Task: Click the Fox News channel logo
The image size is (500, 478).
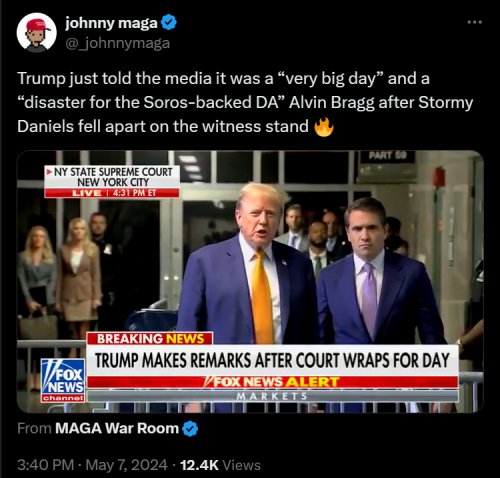Action: 63,380
